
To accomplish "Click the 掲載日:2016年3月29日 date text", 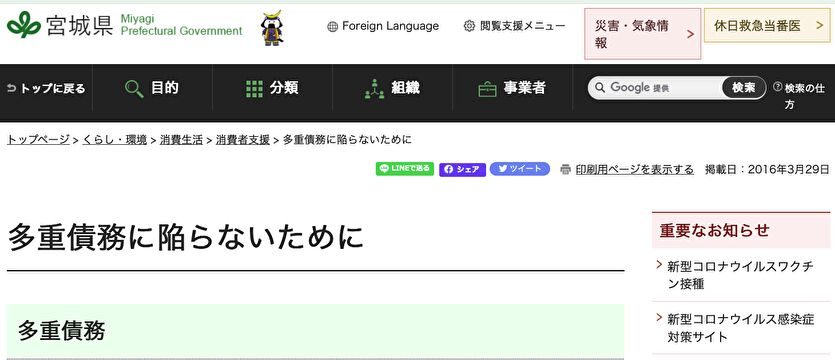I will (767, 169).
